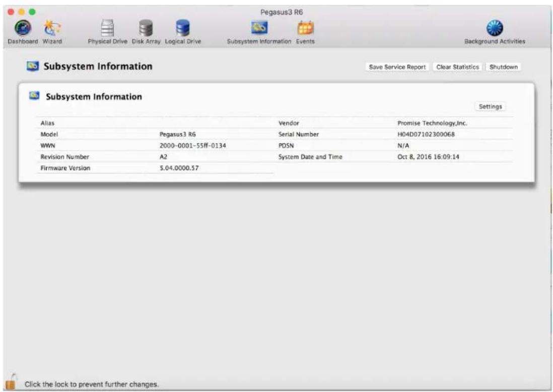Click the Serial Number label
Viewport: 553px width, 392px height.
[298, 134]
